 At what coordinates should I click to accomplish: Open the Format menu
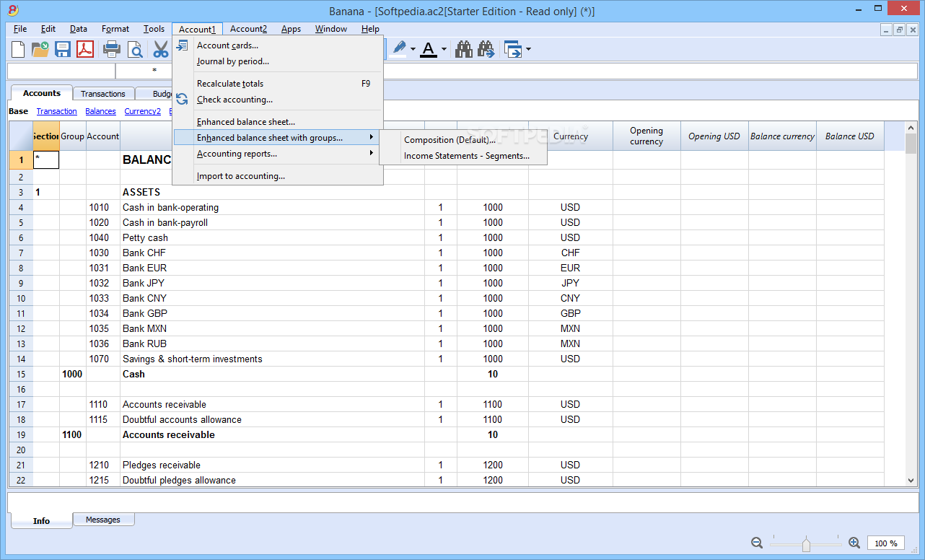(x=115, y=29)
